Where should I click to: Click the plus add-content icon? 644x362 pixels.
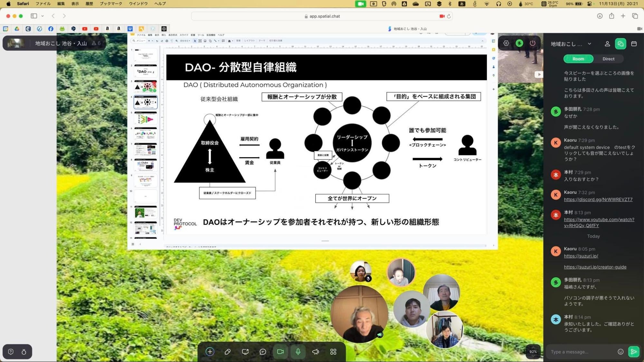210,352
